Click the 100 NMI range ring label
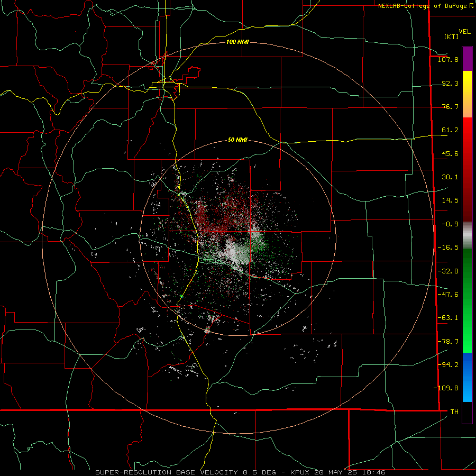 [237, 42]
